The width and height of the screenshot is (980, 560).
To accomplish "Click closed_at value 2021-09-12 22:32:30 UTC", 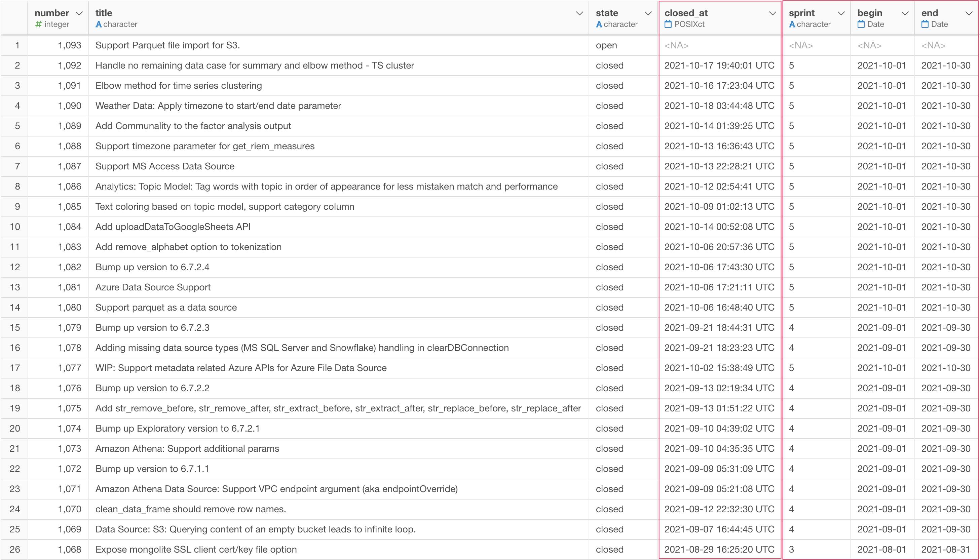I will (x=719, y=509).
